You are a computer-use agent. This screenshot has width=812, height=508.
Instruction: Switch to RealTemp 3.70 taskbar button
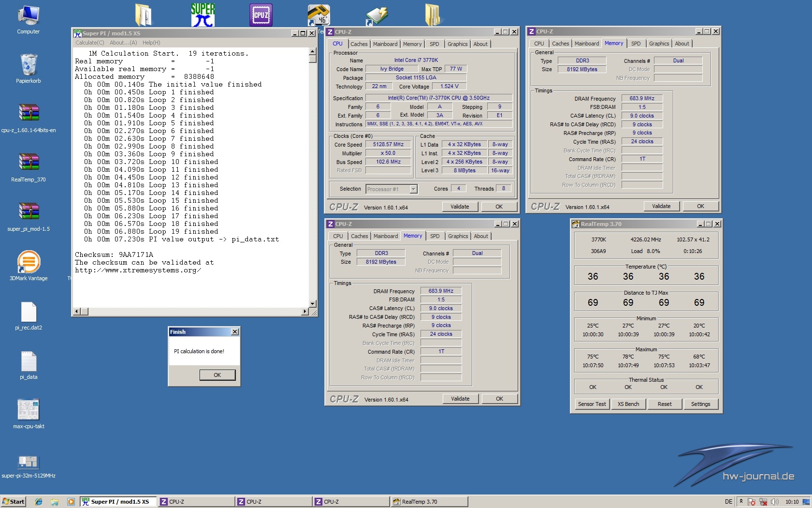pyautogui.click(x=429, y=502)
